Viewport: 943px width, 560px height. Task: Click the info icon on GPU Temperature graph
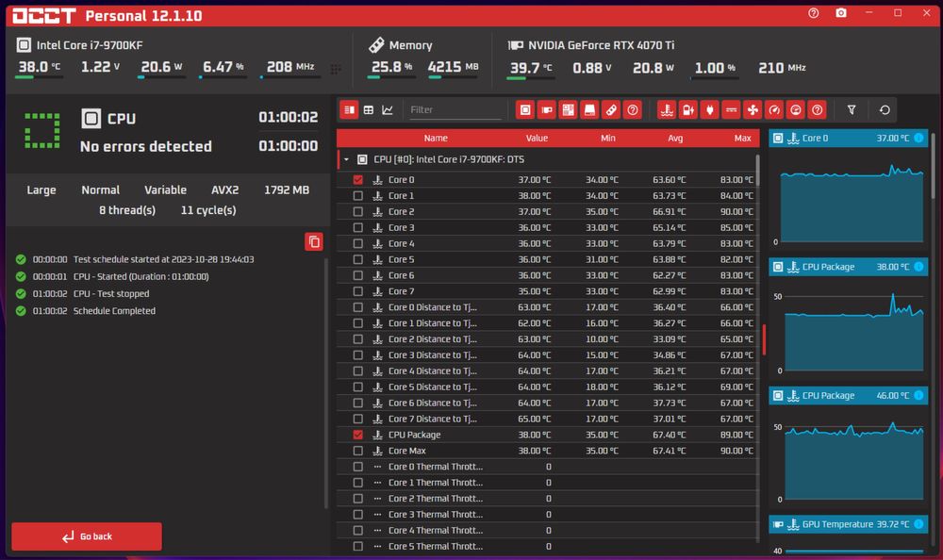click(x=918, y=524)
